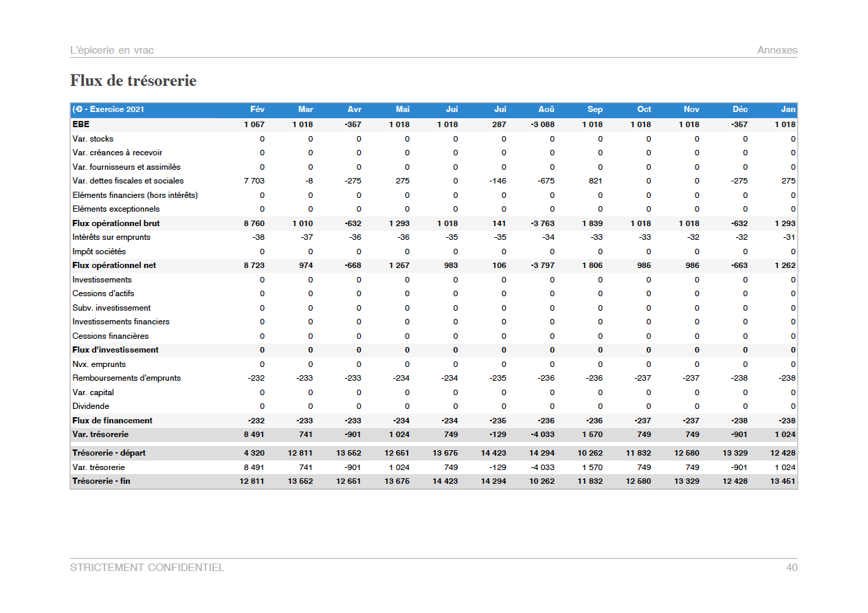
Task: Click 'L'épicerie en vrac' header text
Action: pyautogui.click(x=112, y=50)
